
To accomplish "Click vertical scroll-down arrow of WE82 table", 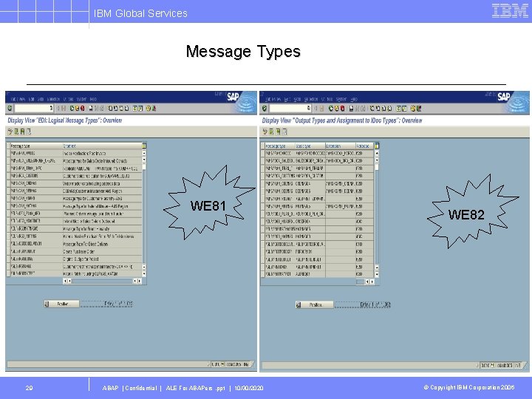I will pyautogui.click(x=377, y=274).
